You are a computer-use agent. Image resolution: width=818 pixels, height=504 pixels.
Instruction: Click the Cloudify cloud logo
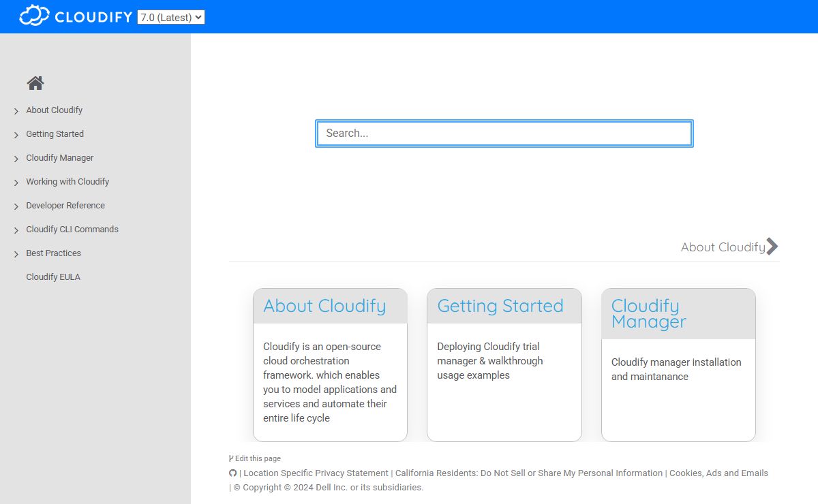[x=34, y=15]
